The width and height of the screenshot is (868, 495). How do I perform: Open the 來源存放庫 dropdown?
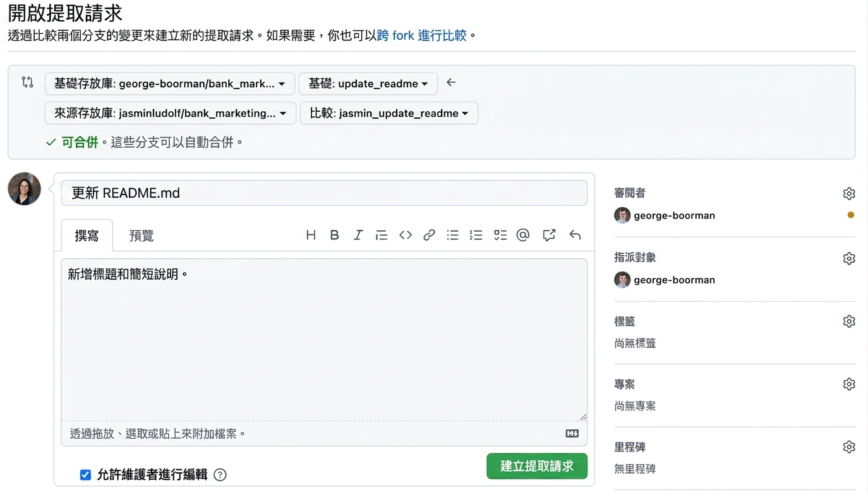pyautogui.click(x=171, y=113)
